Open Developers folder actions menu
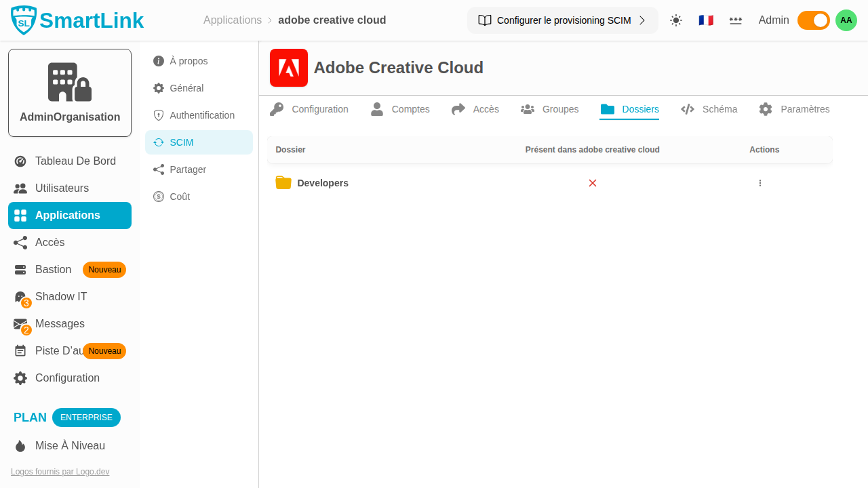 760,183
